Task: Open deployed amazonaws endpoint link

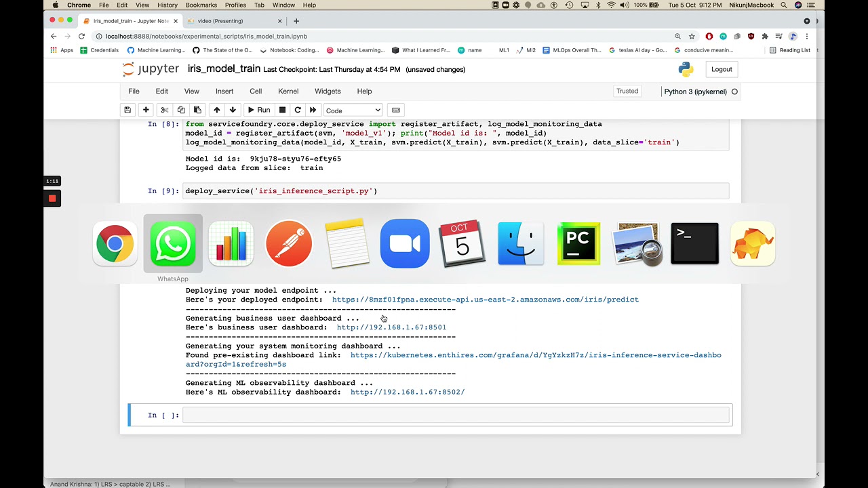Action: tap(486, 299)
